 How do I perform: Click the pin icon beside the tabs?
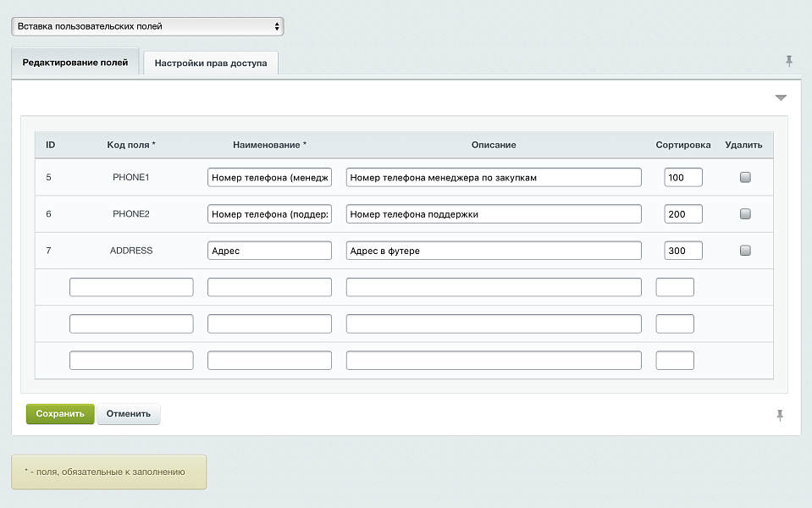789,61
